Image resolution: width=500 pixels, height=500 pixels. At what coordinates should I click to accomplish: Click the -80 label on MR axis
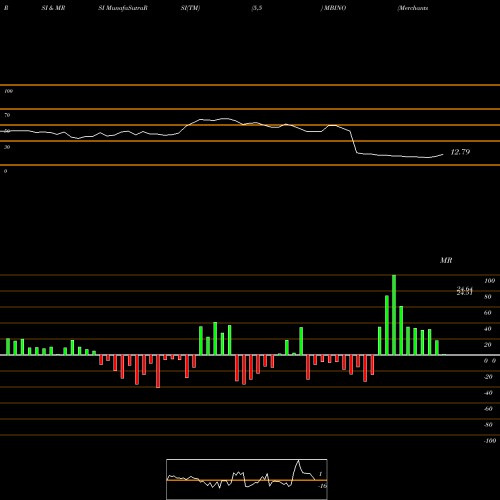pyautogui.click(x=488, y=425)
